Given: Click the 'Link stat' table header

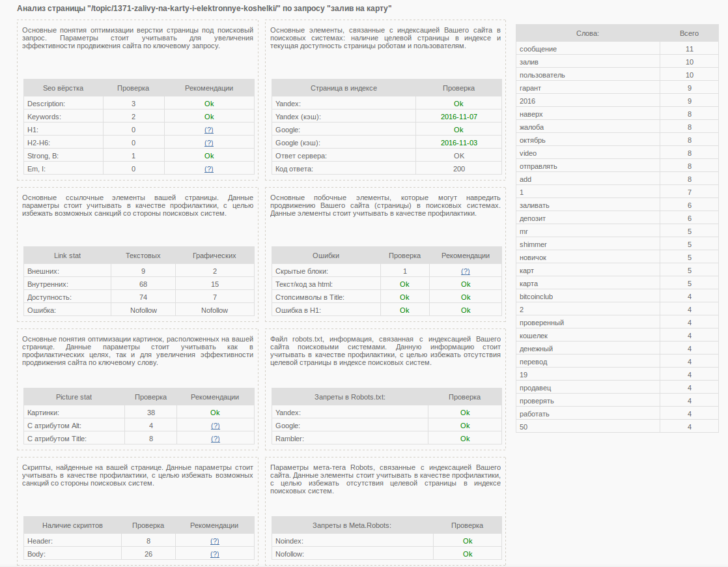Looking at the screenshot, I should tap(67, 255).
